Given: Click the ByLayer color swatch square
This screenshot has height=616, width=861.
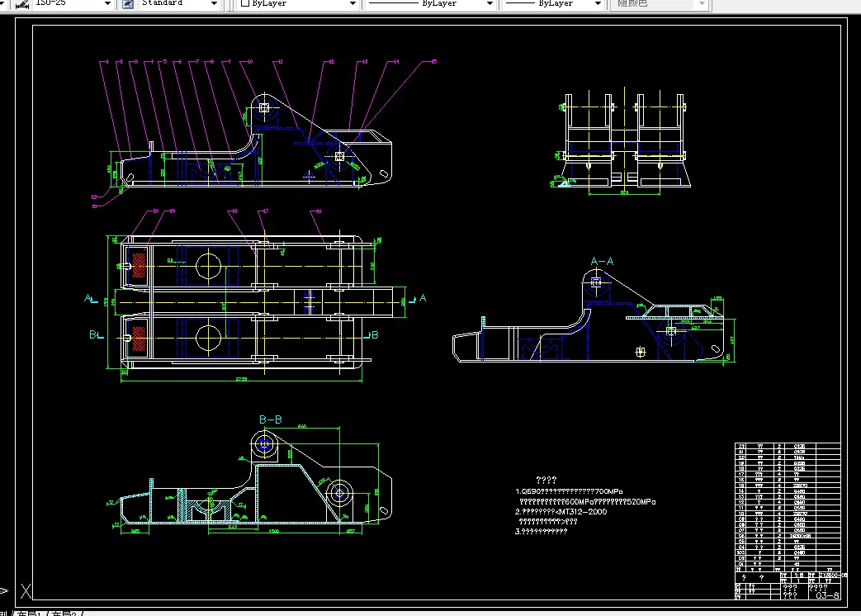Looking at the screenshot, I should point(245,3).
